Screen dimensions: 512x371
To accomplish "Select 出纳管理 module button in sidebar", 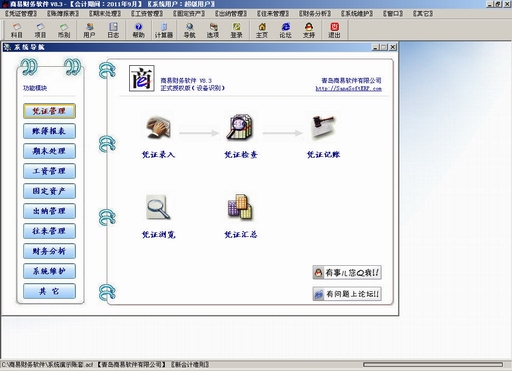I will [49, 211].
